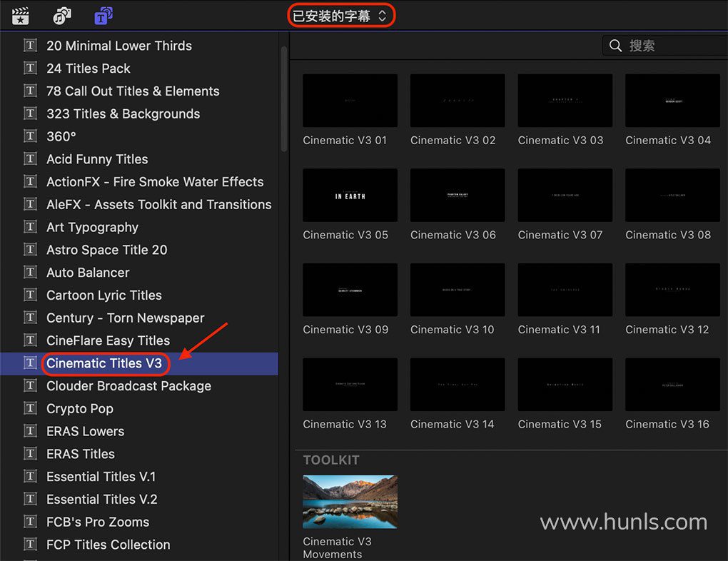Select Cinematic V3 15 thumbnail

[565, 385]
